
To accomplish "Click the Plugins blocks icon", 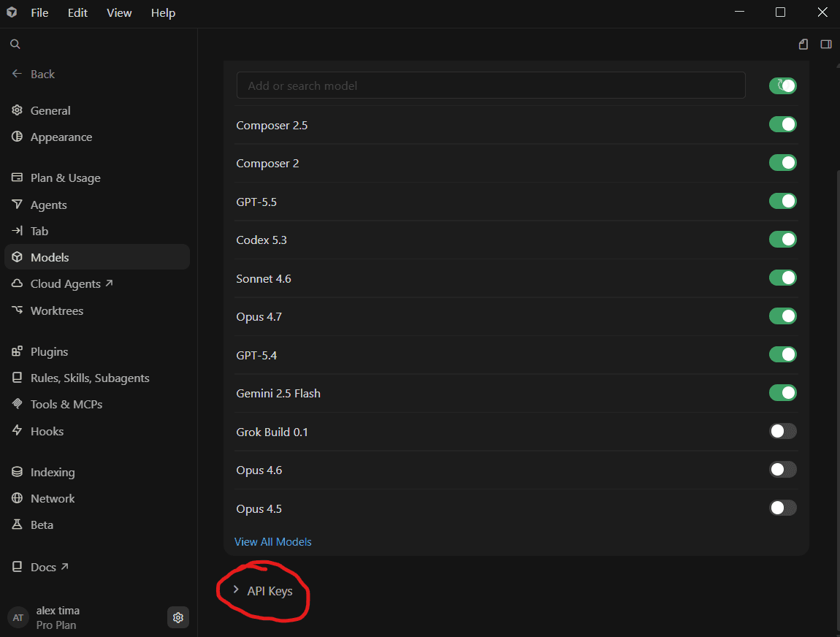I will [x=17, y=351].
